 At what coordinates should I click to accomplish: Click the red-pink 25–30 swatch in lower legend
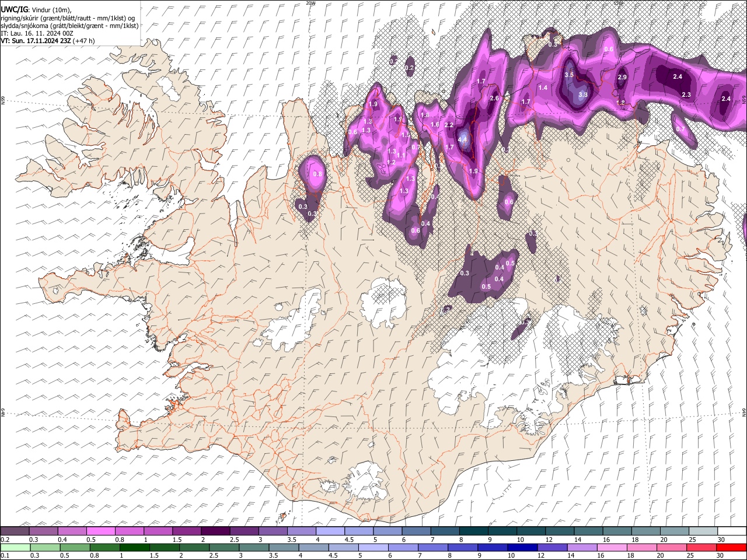point(701,547)
